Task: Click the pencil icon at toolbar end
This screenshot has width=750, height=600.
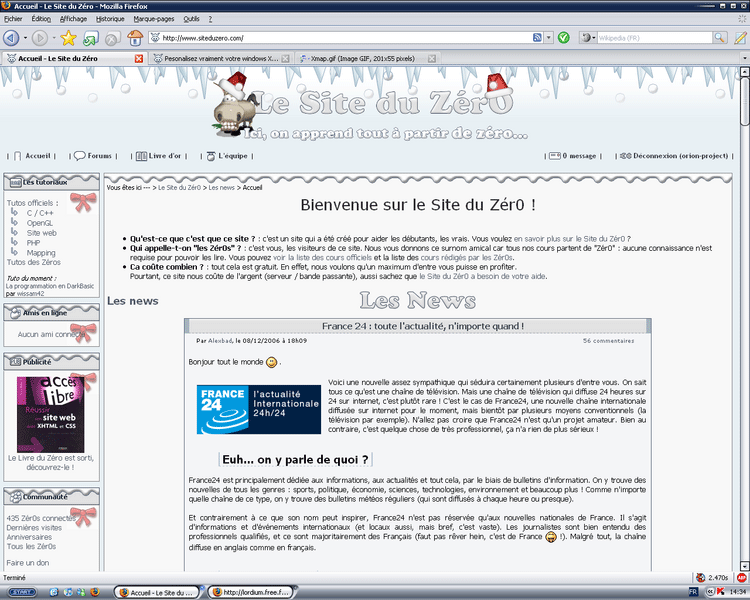Action: [740, 37]
